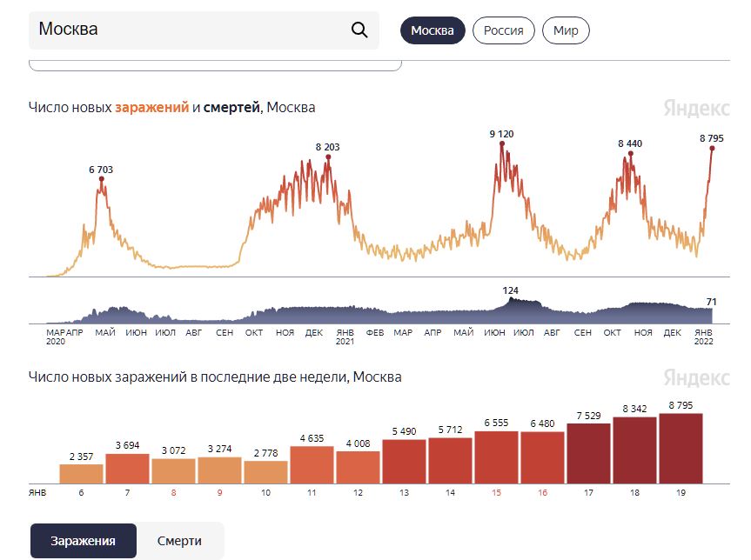Click the search field containing Москва
This screenshot has width=751, height=560.
204,30
